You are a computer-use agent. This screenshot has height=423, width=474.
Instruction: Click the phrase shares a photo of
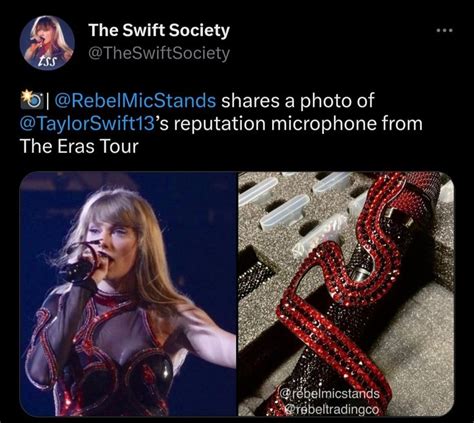[298, 100]
